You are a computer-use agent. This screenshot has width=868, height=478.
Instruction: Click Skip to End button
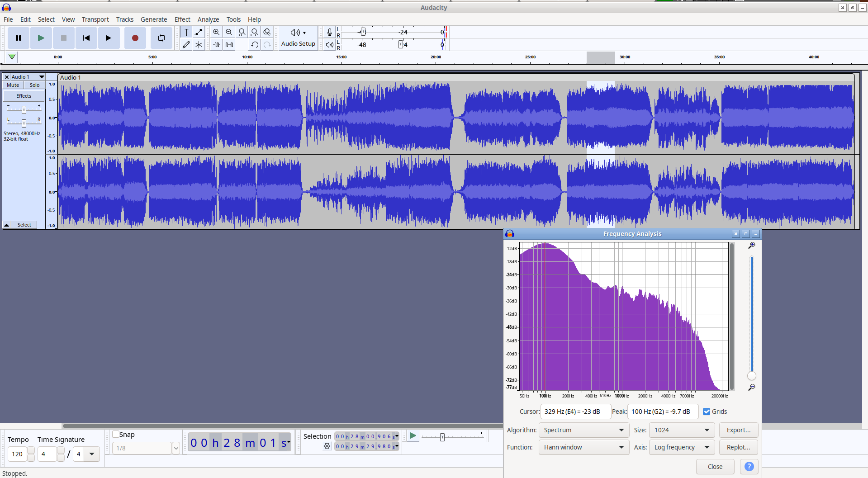point(109,38)
